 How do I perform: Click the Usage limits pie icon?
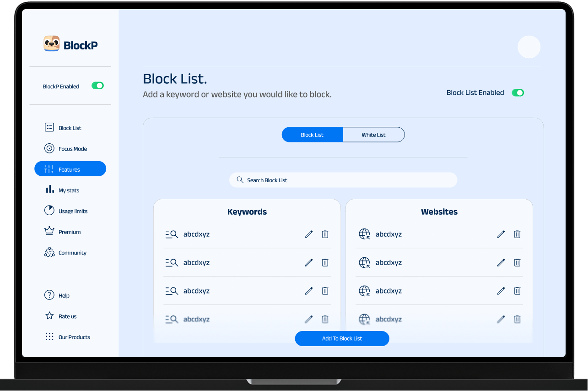49,211
